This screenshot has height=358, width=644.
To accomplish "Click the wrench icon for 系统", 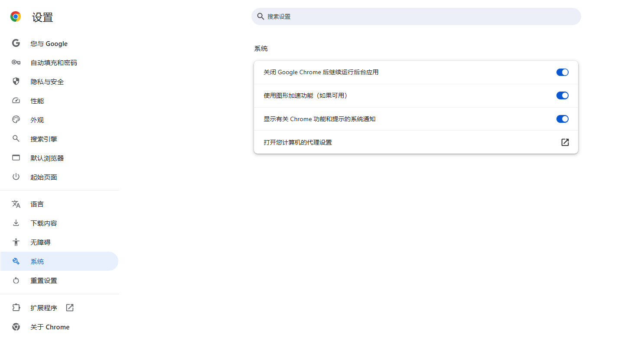I will (x=16, y=261).
